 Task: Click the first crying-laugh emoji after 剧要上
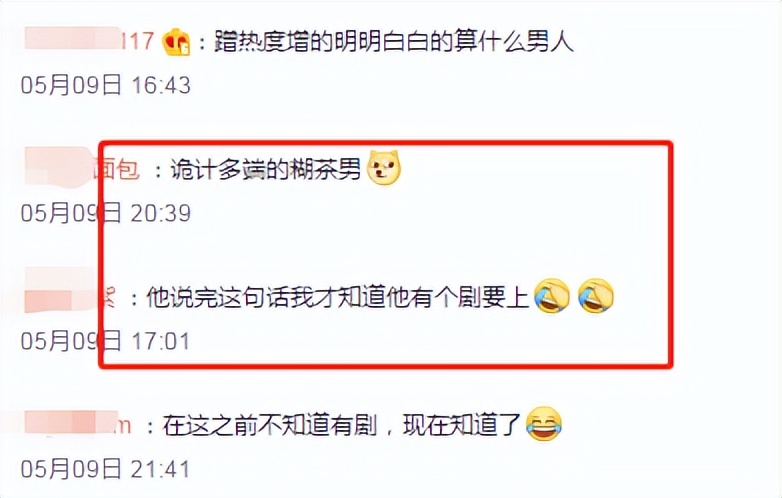click(552, 296)
